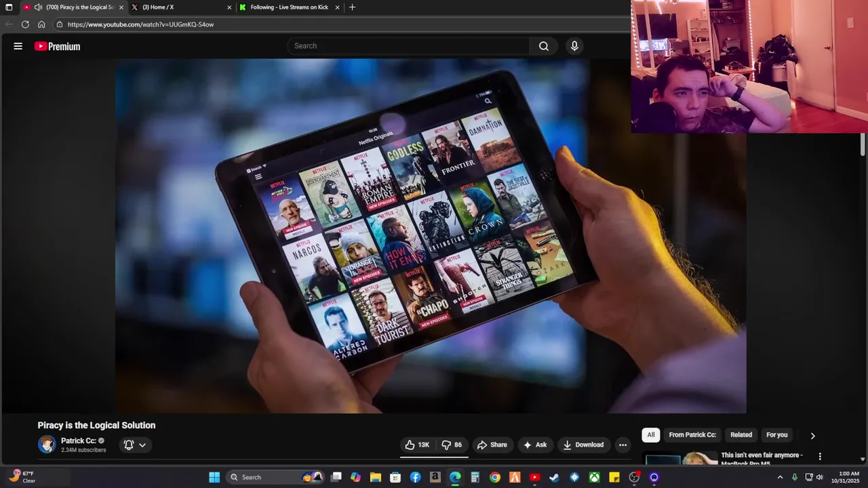The image size is (868, 488).
Task: Open File Explorer from the taskbar
Action: tap(376, 477)
